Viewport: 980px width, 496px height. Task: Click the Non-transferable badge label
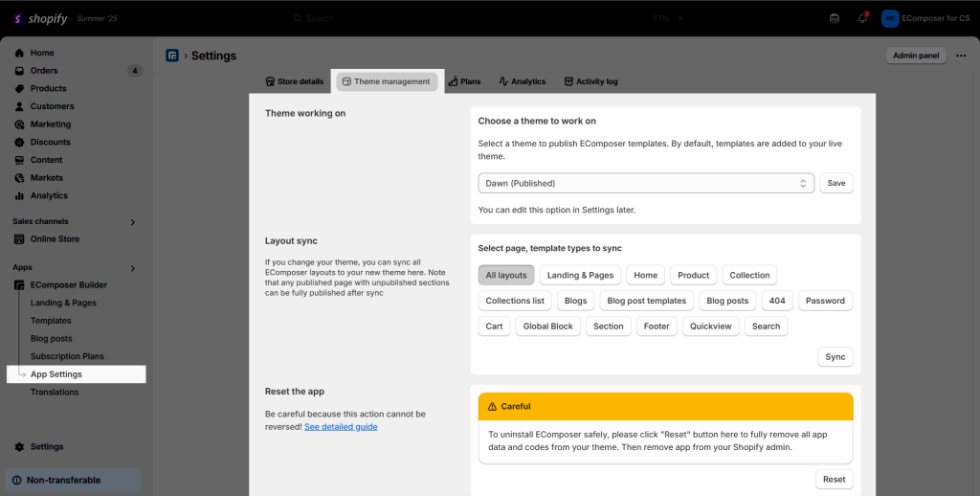[64, 481]
